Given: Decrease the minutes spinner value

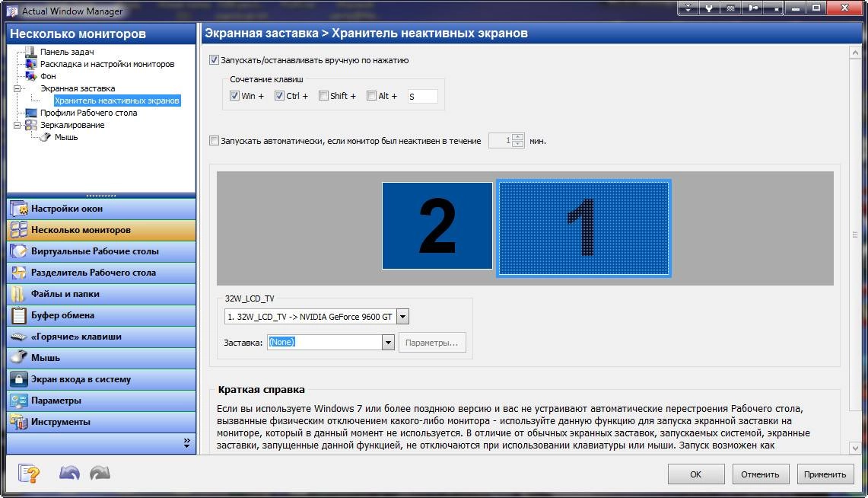Looking at the screenshot, I should click(518, 144).
